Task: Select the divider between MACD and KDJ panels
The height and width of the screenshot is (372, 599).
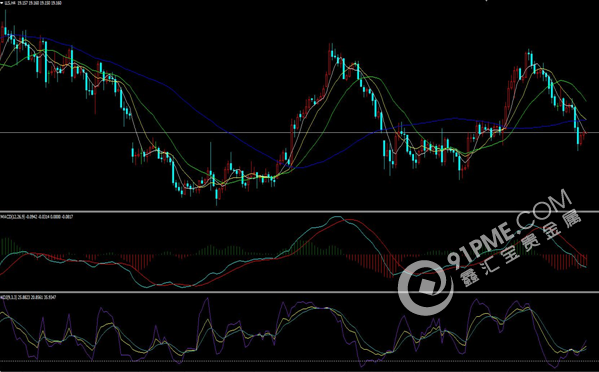Action: click(x=300, y=293)
